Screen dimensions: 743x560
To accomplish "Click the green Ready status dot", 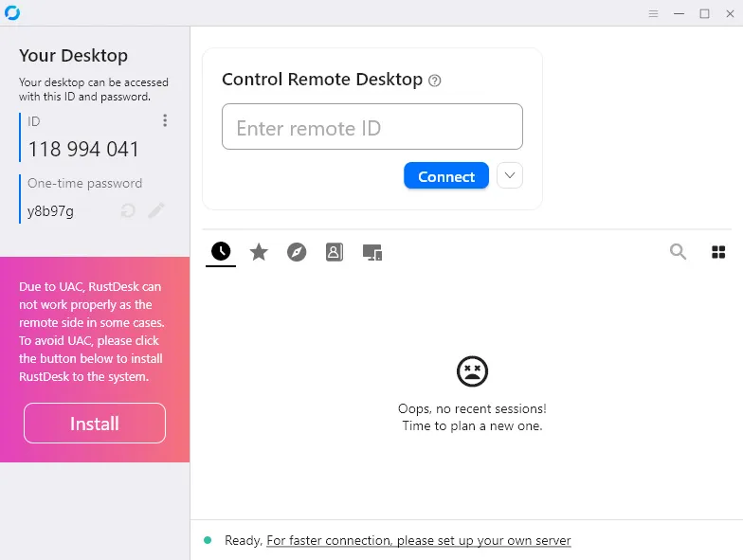I will coord(208,540).
